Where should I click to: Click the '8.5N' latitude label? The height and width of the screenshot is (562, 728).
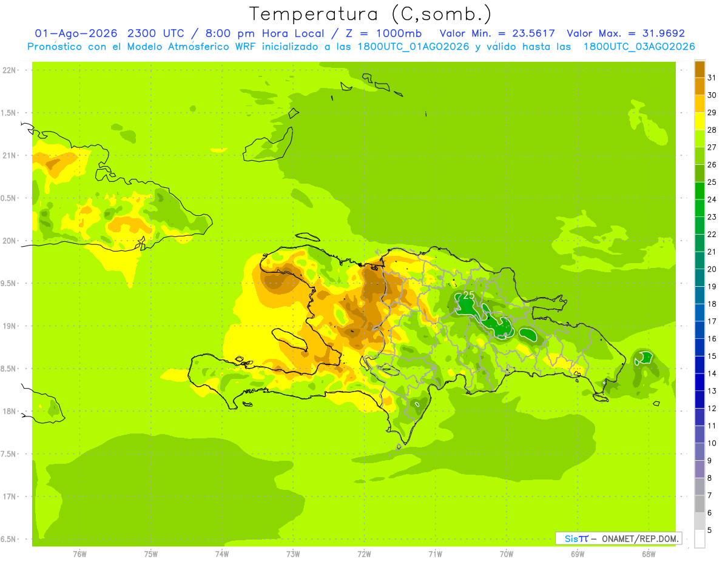[9, 369]
